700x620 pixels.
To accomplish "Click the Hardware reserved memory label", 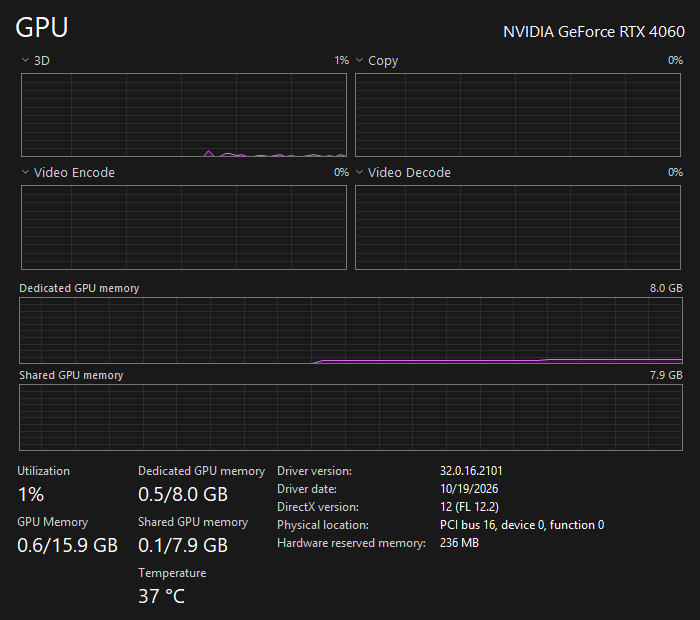I will [351, 543].
